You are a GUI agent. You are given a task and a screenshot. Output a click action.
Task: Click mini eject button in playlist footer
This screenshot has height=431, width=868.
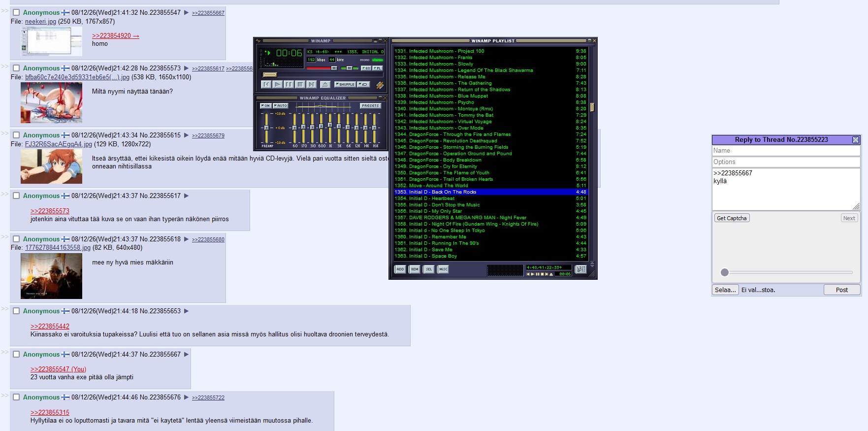(551, 274)
